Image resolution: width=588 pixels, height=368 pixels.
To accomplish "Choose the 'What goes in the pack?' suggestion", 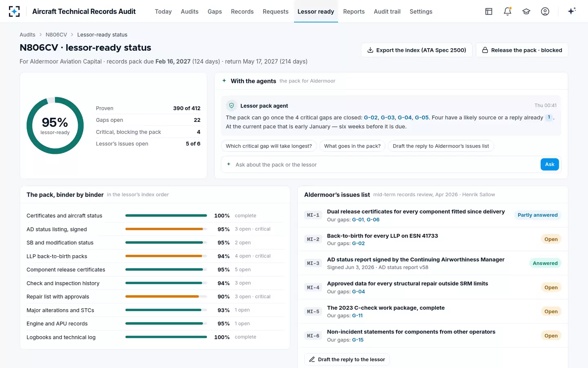I will (352, 146).
